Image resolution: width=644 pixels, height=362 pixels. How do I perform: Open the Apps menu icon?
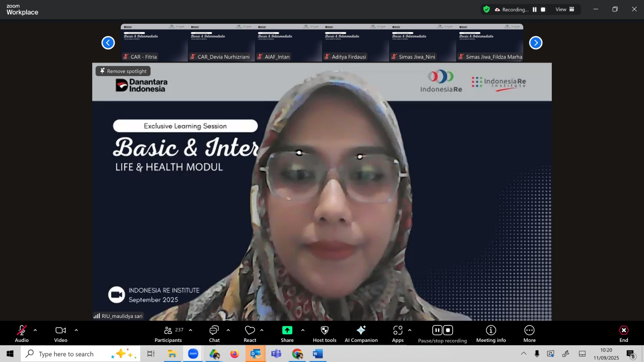(398, 330)
